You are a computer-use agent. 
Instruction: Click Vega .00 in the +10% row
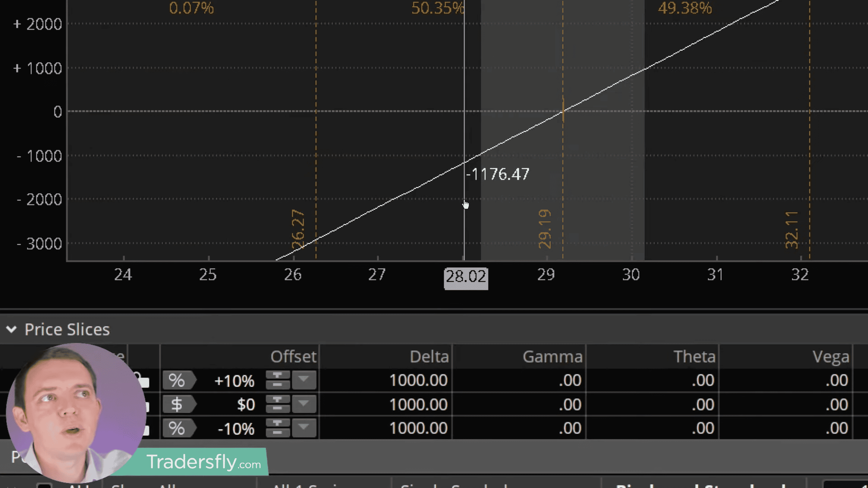pos(837,380)
